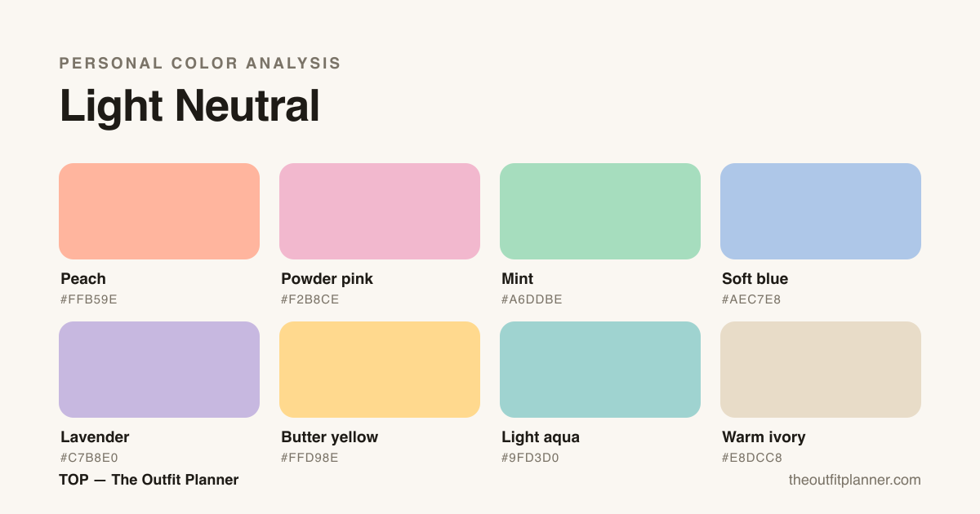The width and height of the screenshot is (980, 514).
Task: Click the TOP — The Outfit Planner text
Action: 149,480
